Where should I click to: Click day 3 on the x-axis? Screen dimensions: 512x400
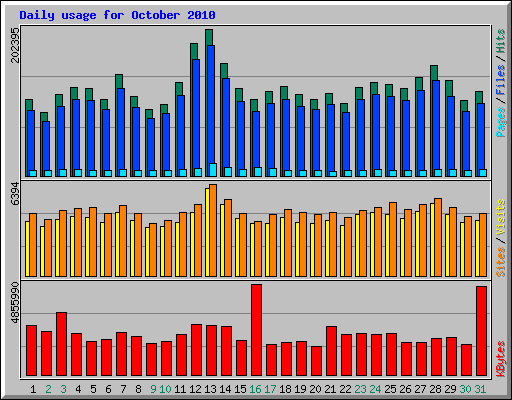click(63, 389)
